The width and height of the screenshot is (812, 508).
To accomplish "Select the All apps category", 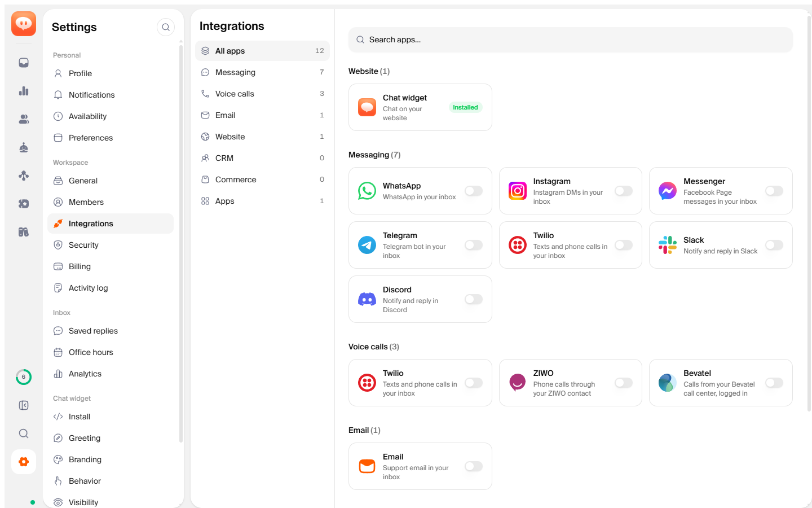I will tap(262, 51).
